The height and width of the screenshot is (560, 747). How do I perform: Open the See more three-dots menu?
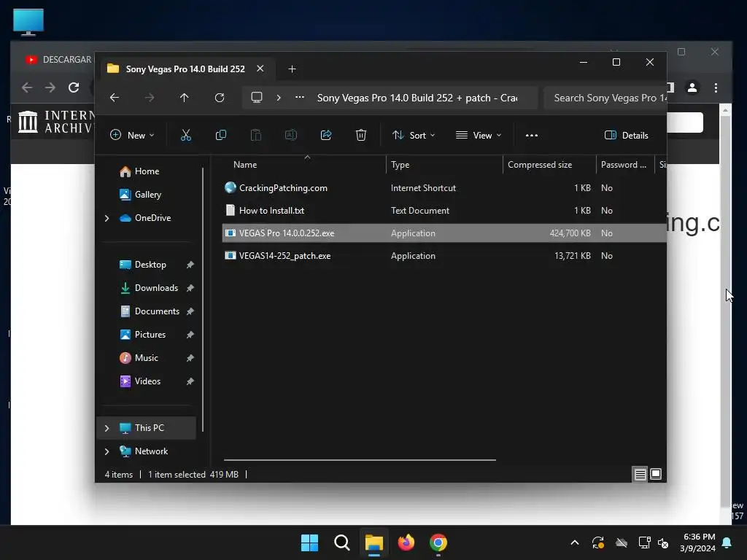(532, 135)
